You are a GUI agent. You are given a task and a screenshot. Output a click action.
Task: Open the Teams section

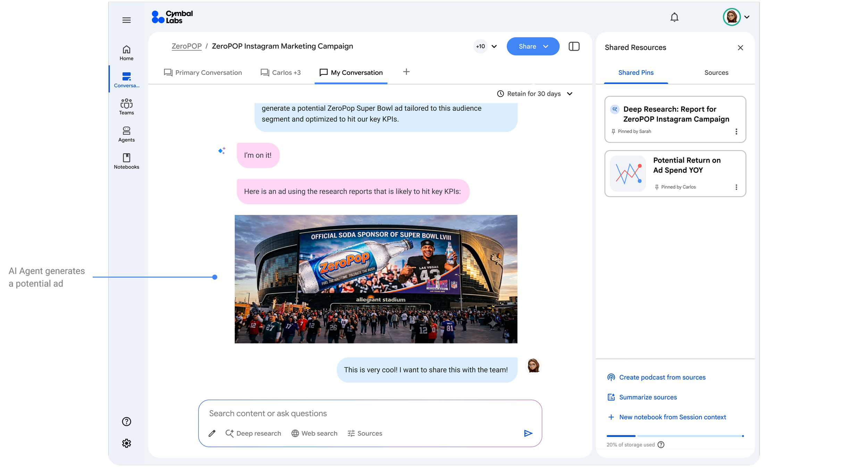(x=126, y=107)
